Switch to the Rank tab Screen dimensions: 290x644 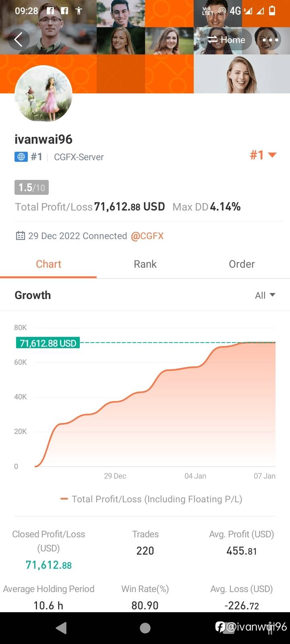pos(145,264)
